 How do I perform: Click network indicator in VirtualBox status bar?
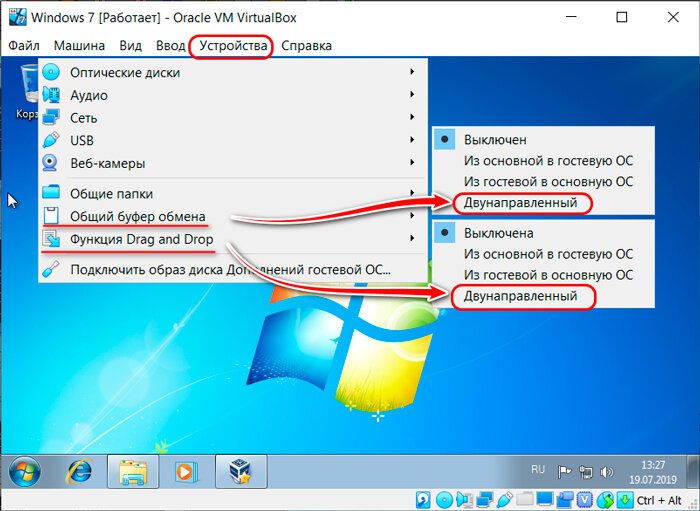point(484,499)
